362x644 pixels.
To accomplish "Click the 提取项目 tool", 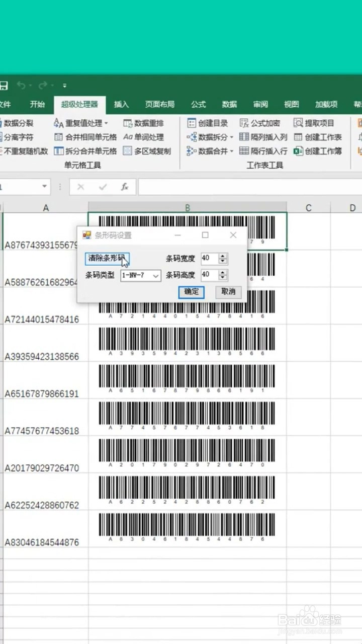I will pyautogui.click(x=314, y=123).
